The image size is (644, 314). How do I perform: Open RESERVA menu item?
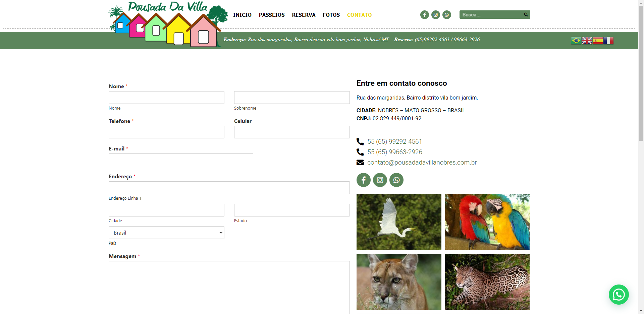tap(304, 15)
